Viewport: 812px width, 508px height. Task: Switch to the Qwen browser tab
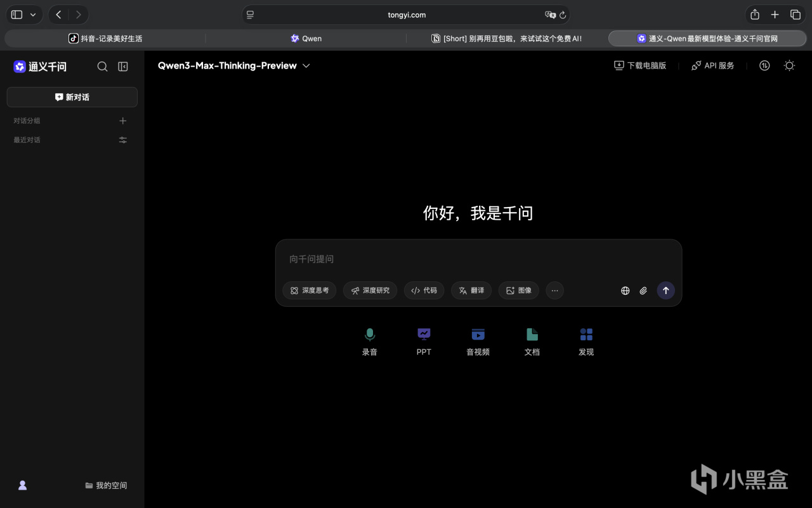tap(306, 38)
